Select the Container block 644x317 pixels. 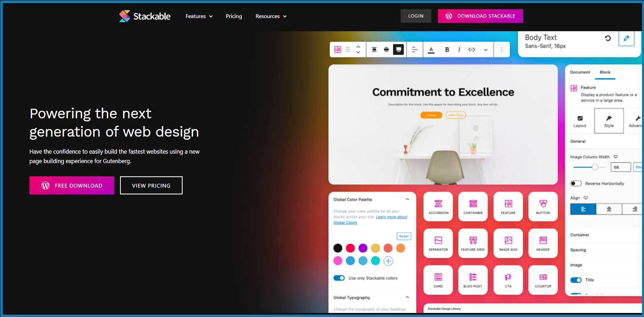[473, 207]
